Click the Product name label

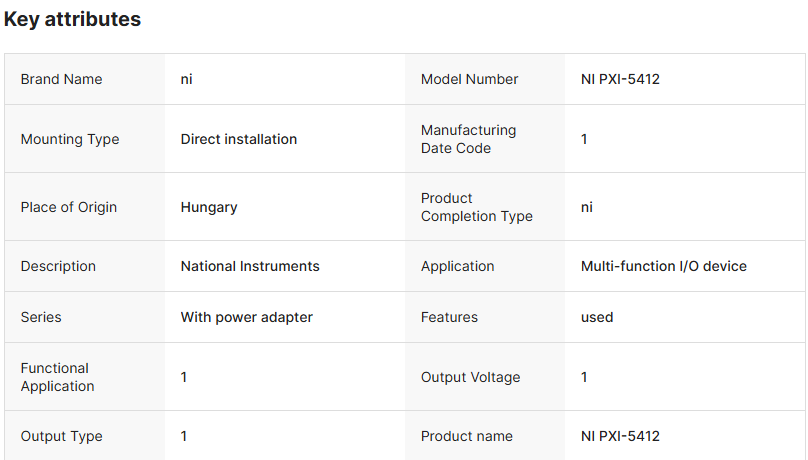pos(466,436)
